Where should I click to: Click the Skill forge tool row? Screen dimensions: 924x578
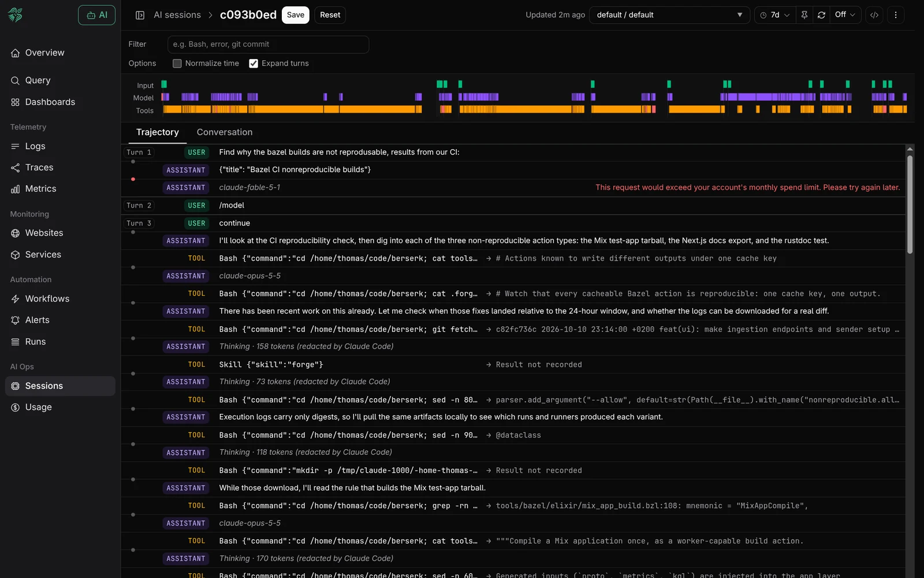(513, 365)
